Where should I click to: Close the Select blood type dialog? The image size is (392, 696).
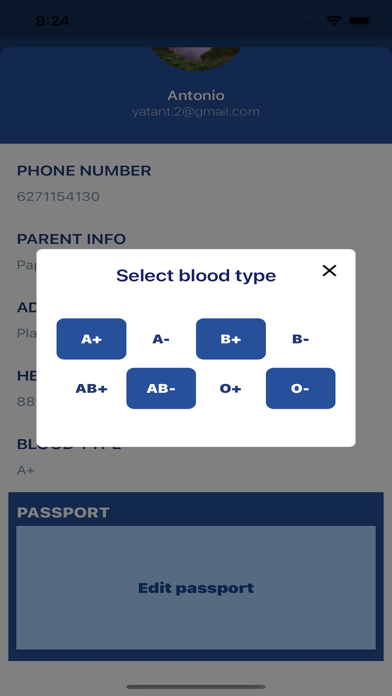329,270
